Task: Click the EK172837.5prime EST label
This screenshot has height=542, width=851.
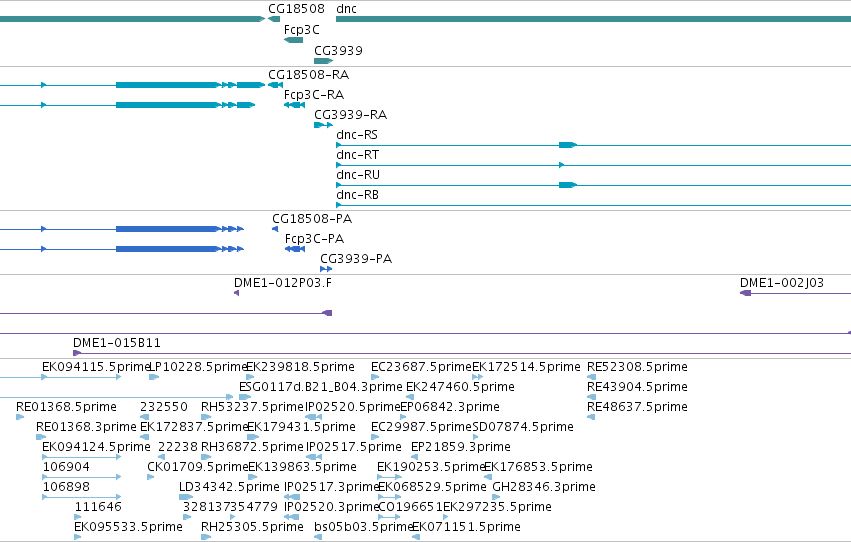Action: point(194,428)
